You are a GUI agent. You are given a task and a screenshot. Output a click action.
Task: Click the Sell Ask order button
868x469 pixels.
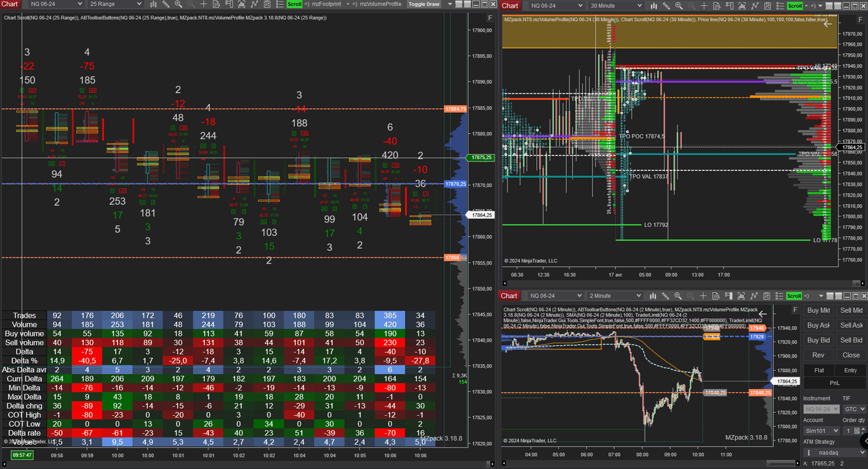[x=851, y=325]
